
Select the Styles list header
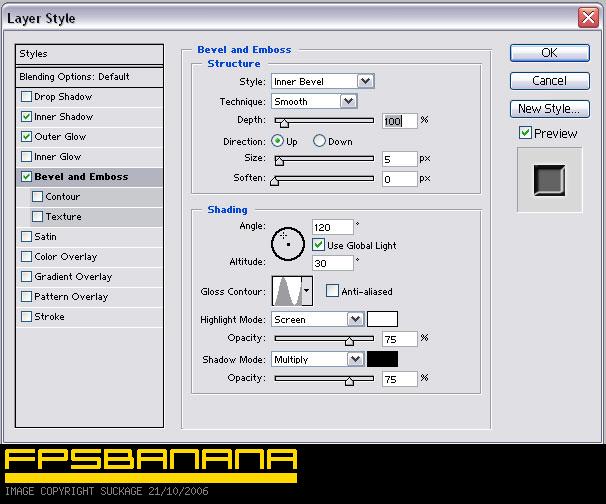[89, 54]
